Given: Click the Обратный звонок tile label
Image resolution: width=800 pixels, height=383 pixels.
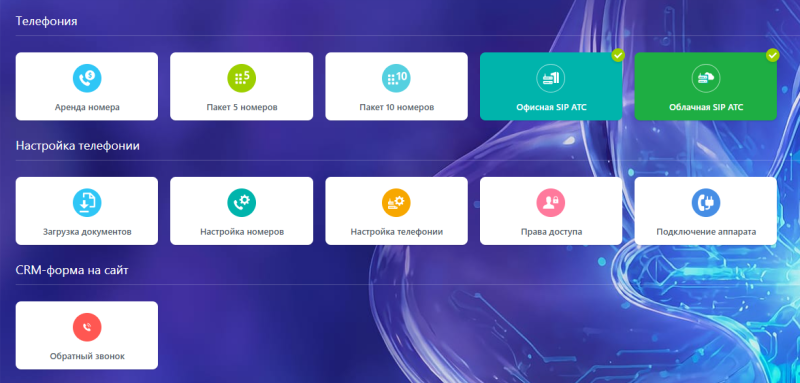Looking at the screenshot, I should coord(87,356).
